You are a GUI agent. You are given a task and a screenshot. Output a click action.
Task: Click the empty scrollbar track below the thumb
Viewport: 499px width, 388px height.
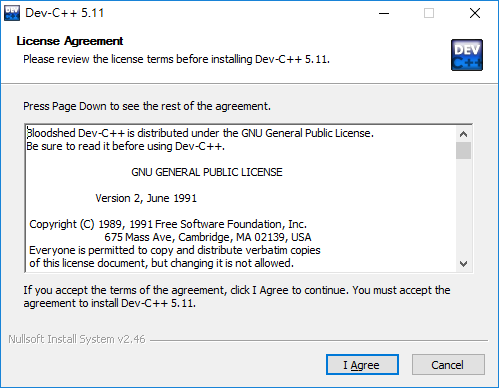tap(463, 207)
